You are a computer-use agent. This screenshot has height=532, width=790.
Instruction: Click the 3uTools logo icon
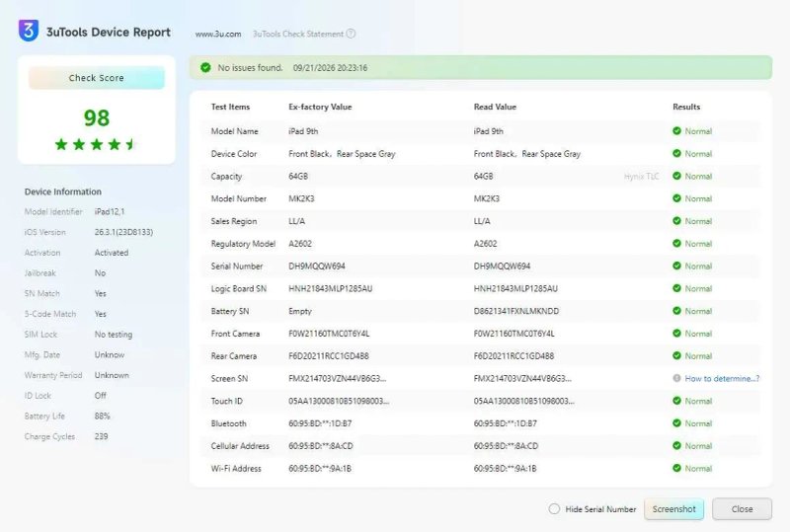(29, 31)
